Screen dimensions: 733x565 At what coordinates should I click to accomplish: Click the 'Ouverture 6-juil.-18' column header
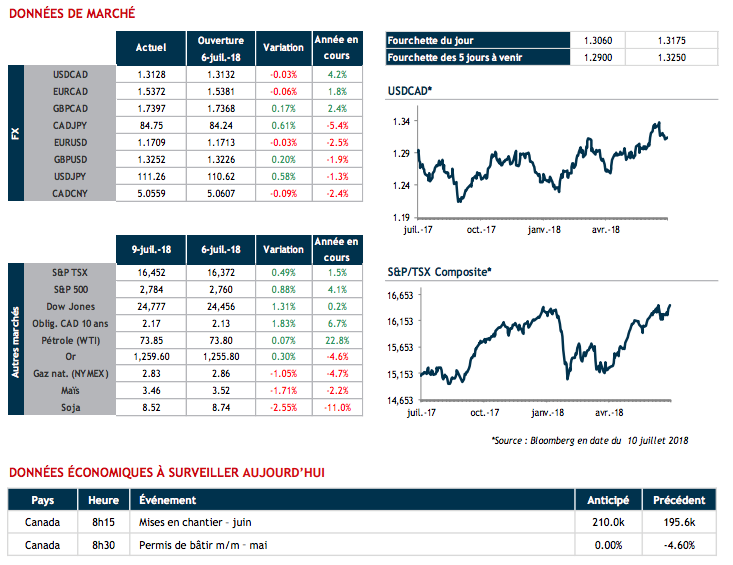[220, 47]
